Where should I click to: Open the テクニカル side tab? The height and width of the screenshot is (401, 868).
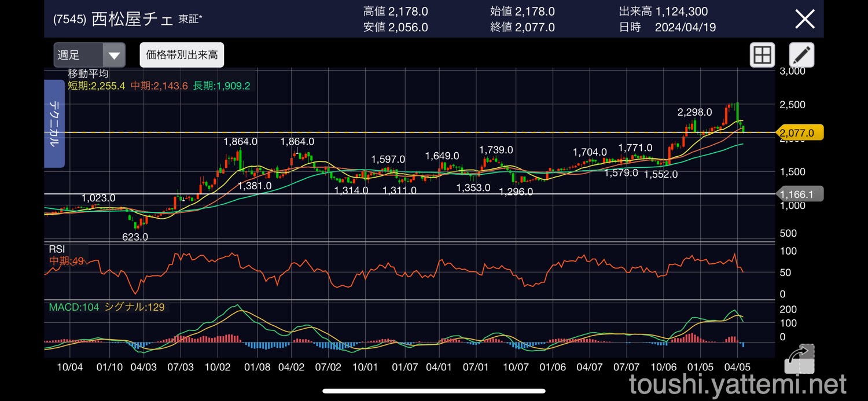(54, 123)
